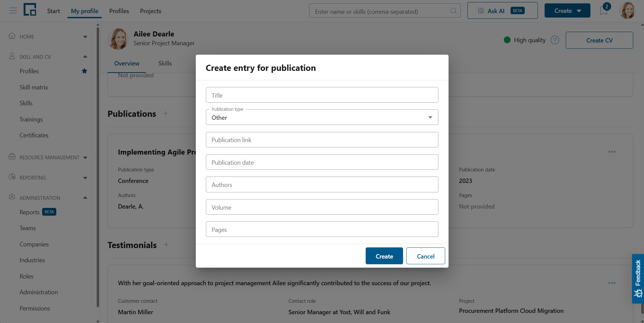Click the Administration gear icon

12,197
